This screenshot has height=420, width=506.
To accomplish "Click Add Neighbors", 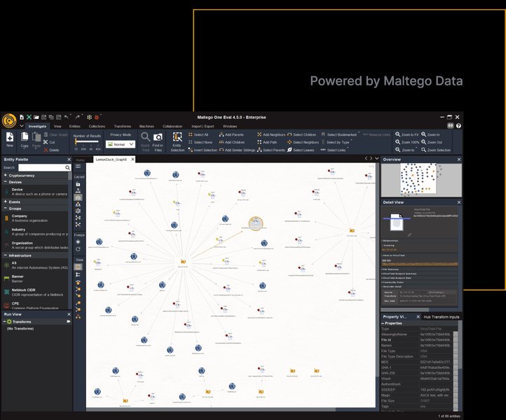I will pos(271,134).
